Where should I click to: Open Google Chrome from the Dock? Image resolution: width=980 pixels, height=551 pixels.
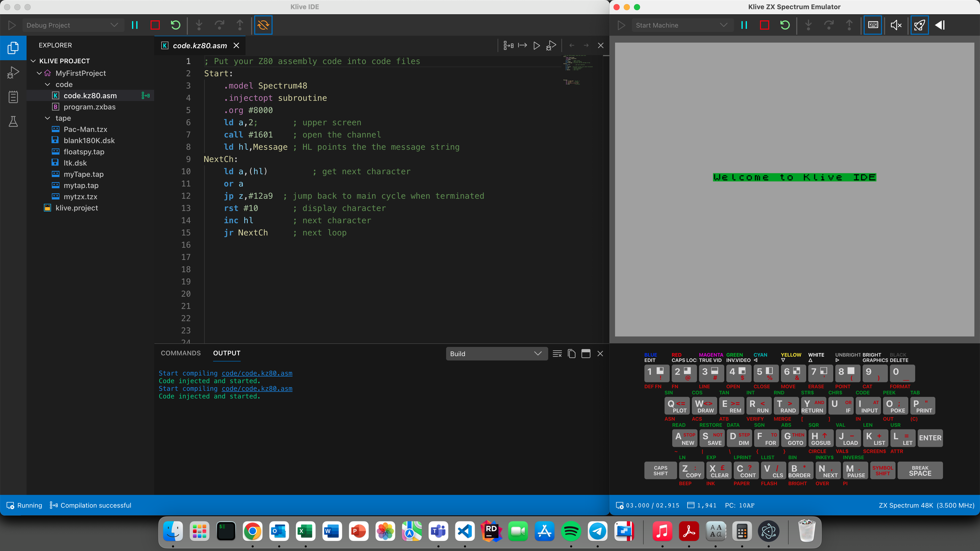(x=253, y=531)
